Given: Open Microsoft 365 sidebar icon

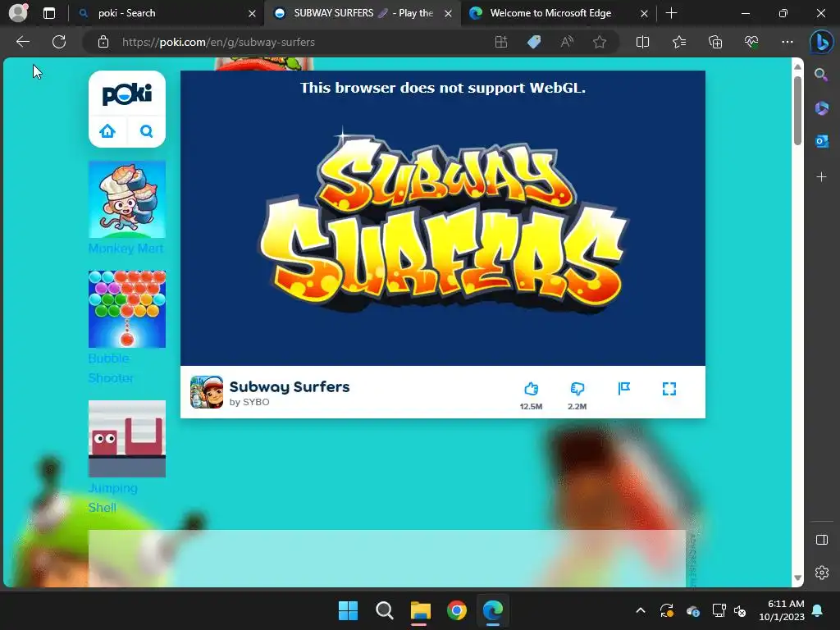Looking at the screenshot, I should click(x=821, y=108).
